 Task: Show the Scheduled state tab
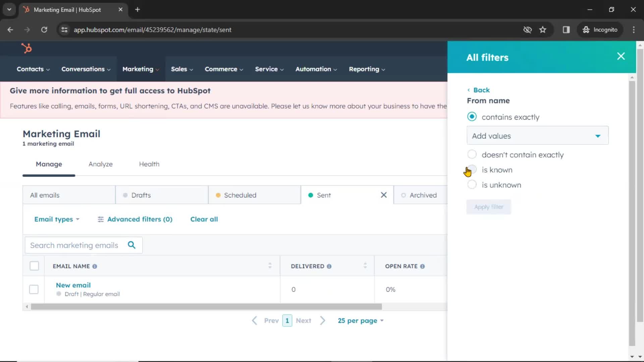255,195
